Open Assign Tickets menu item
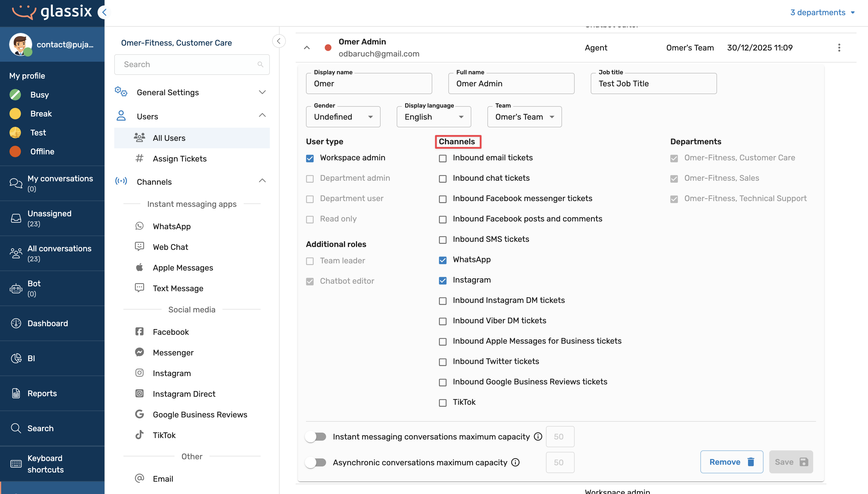This screenshot has height=494, width=868. 179,158
